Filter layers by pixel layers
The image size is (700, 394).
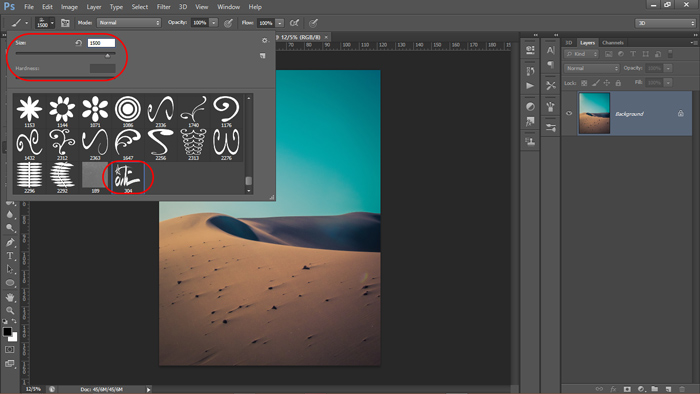[608, 54]
